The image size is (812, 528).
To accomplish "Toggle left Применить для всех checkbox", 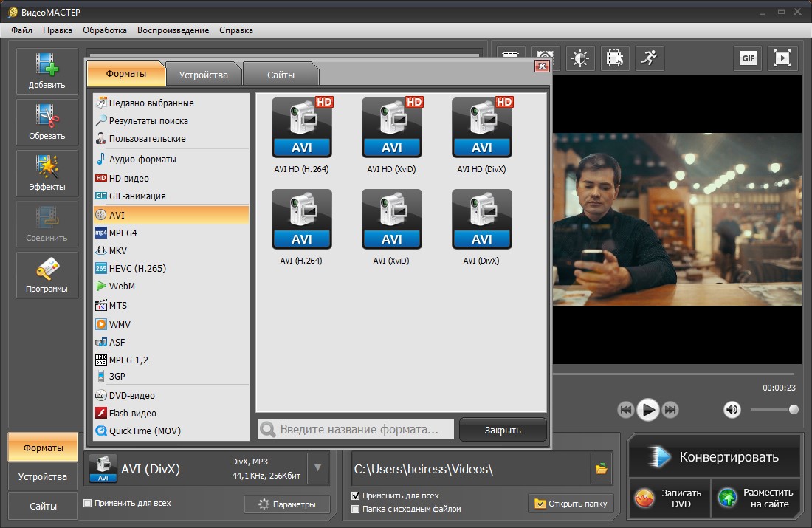I will [88, 503].
